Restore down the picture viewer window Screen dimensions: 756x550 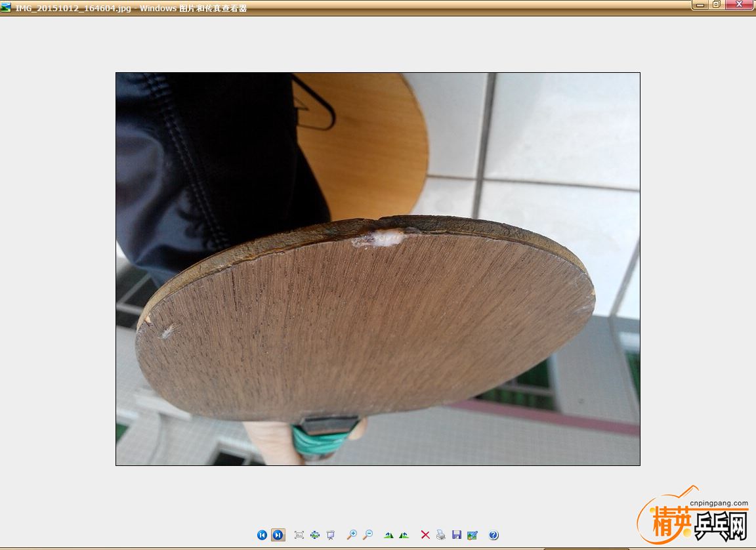tap(717, 5)
